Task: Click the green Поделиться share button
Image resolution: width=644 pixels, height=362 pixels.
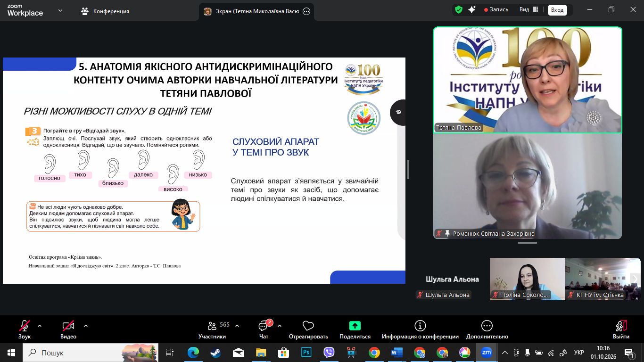Action: click(355, 329)
